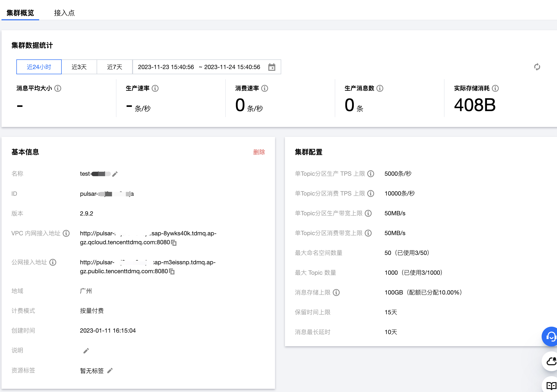Switch to the 集群概览 tab
The height and width of the screenshot is (392, 557).
pos(20,13)
